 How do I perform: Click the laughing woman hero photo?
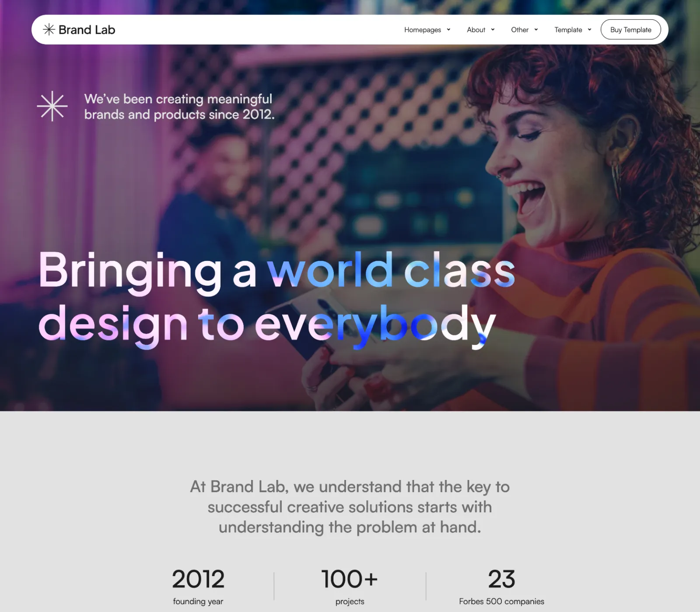tap(569, 197)
